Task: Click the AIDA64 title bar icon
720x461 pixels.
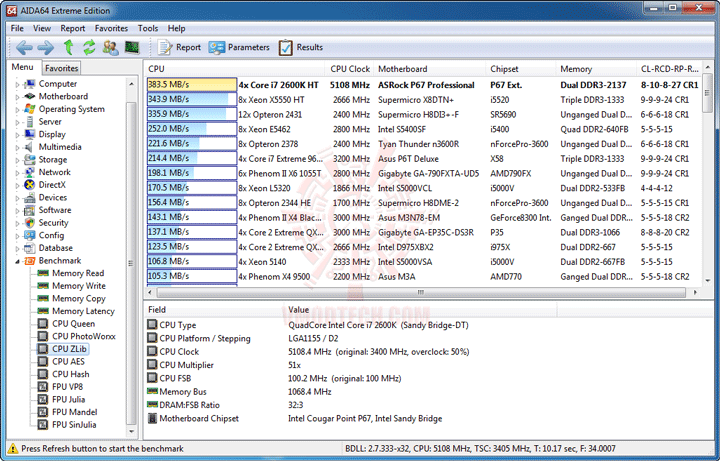Action: [x=11, y=10]
